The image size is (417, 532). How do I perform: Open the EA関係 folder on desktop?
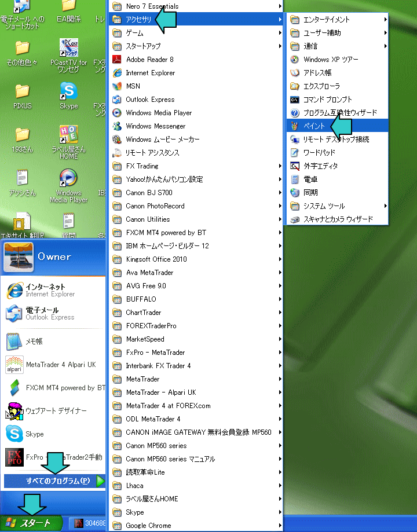point(68,11)
